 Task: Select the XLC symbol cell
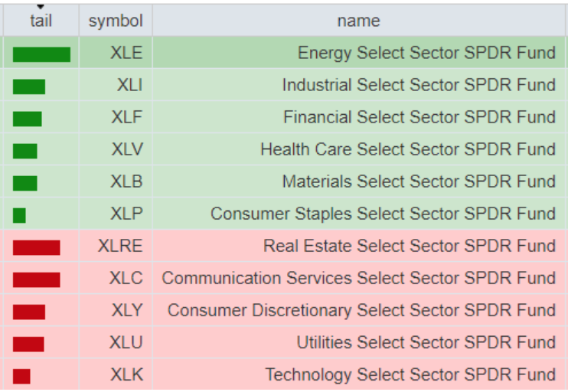(x=126, y=278)
